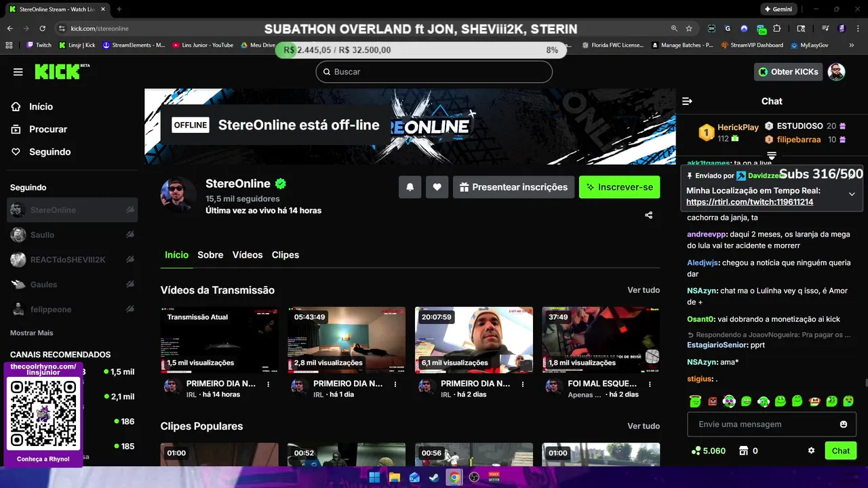Click HerickPlay in gift leaderboard

pos(738,127)
